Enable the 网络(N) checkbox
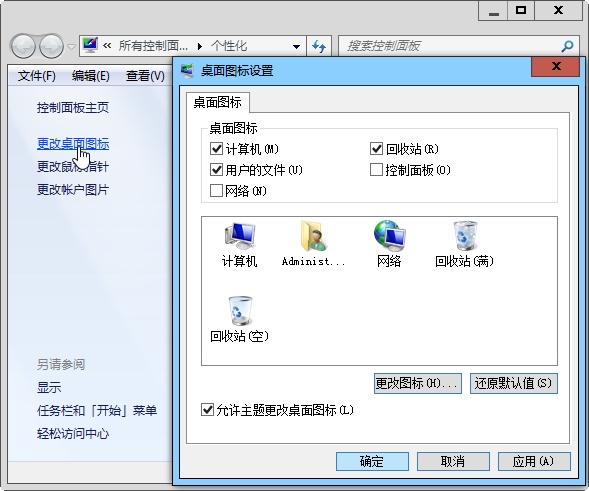589x491 pixels. tap(216, 191)
